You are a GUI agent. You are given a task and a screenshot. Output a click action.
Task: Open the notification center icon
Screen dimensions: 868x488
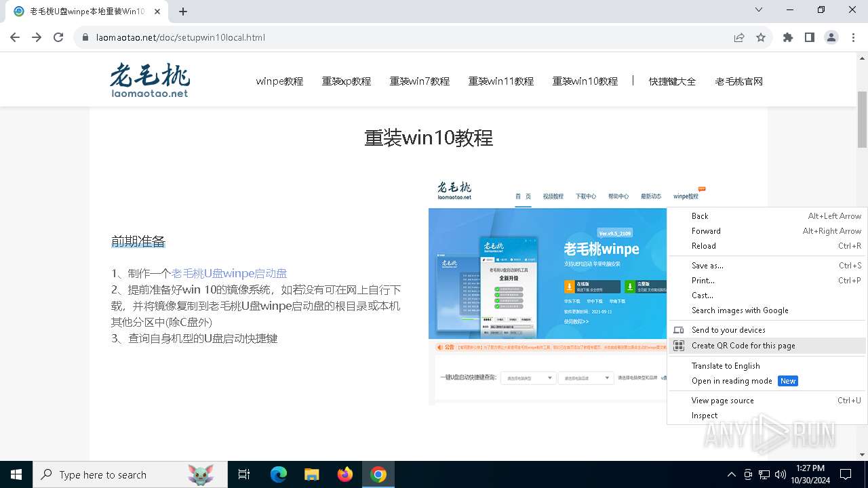846,474
